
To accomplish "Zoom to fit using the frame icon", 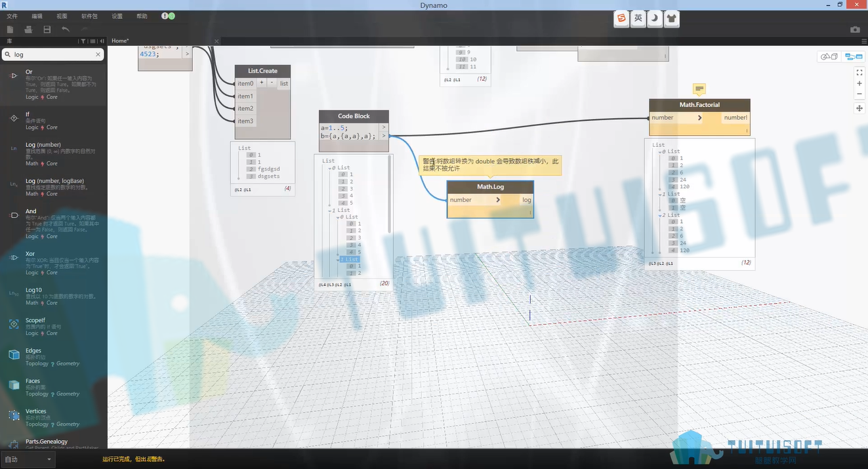I will 859,73.
